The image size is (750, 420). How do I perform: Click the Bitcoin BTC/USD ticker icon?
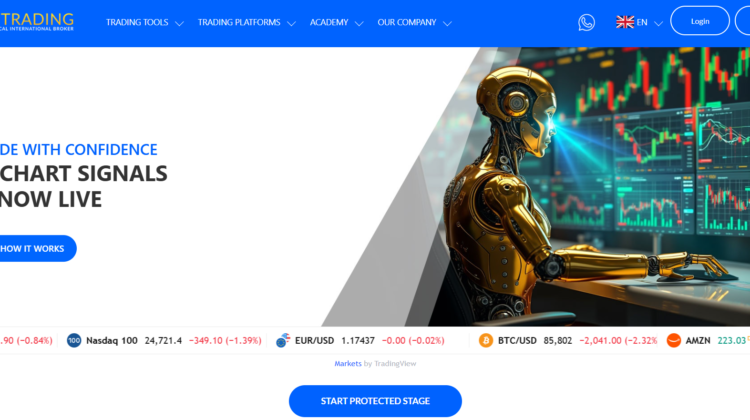coord(486,340)
